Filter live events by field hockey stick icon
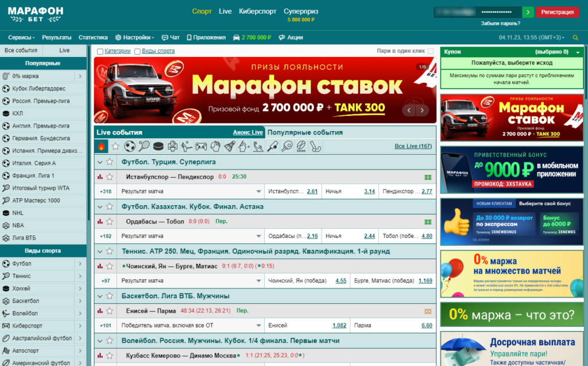Viewport: 588px width, 366px height. pyautogui.click(x=315, y=147)
